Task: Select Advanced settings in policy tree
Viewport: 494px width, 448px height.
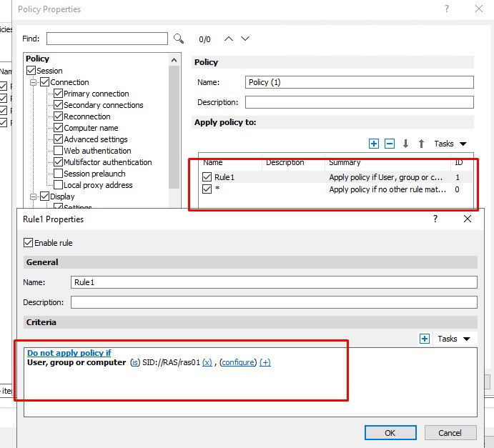Action: pyautogui.click(x=95, y=139)
